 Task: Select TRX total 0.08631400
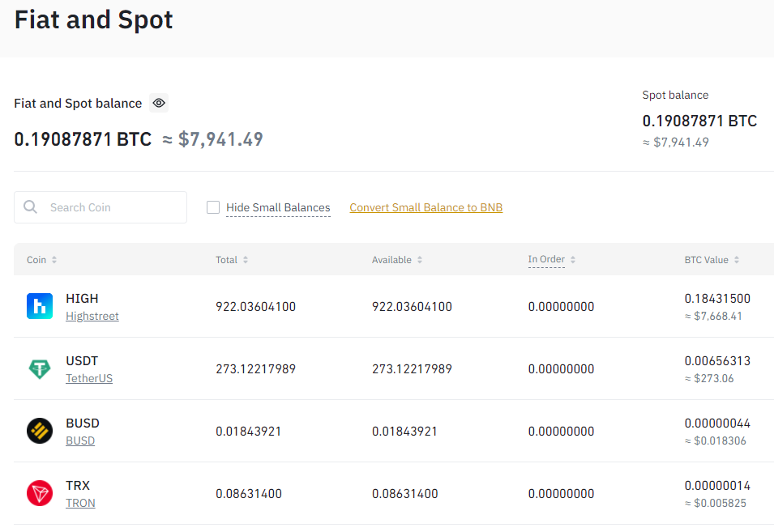[249, 494]
